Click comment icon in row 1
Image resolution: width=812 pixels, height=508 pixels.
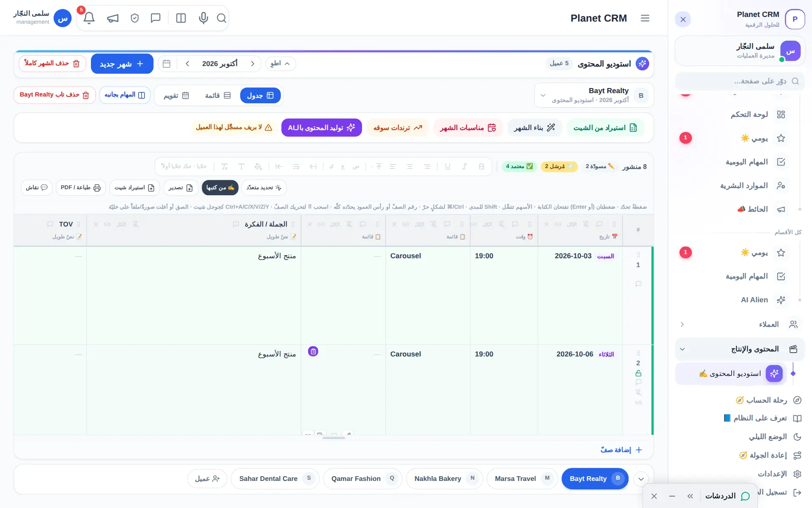coord(638,284)
